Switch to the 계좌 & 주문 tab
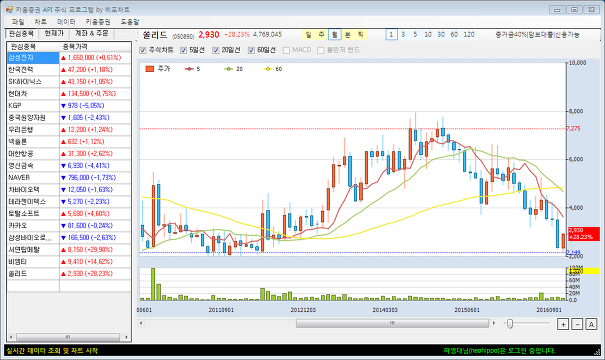This screenshot has height=360, width=605. [x=92, y=34]
